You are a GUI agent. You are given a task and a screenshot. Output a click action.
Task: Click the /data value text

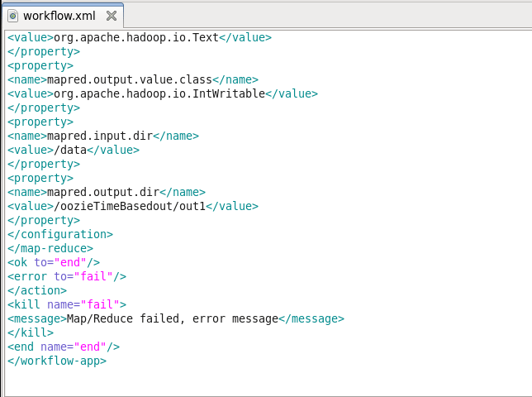pyautogui.click(x=70, y=150)
